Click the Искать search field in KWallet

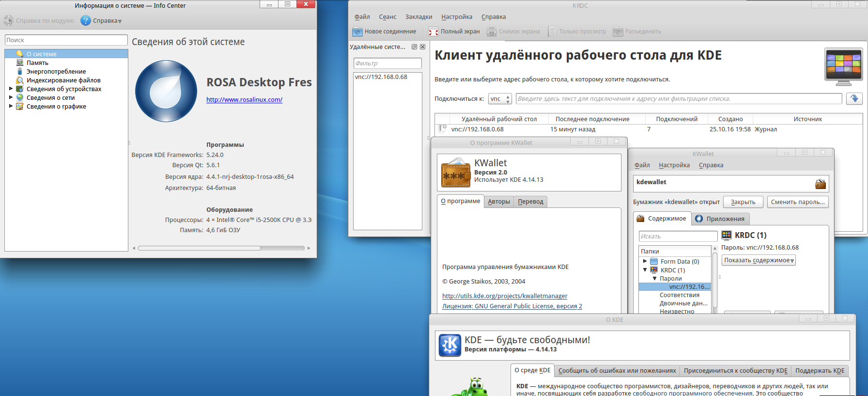(x=678, y=237)
